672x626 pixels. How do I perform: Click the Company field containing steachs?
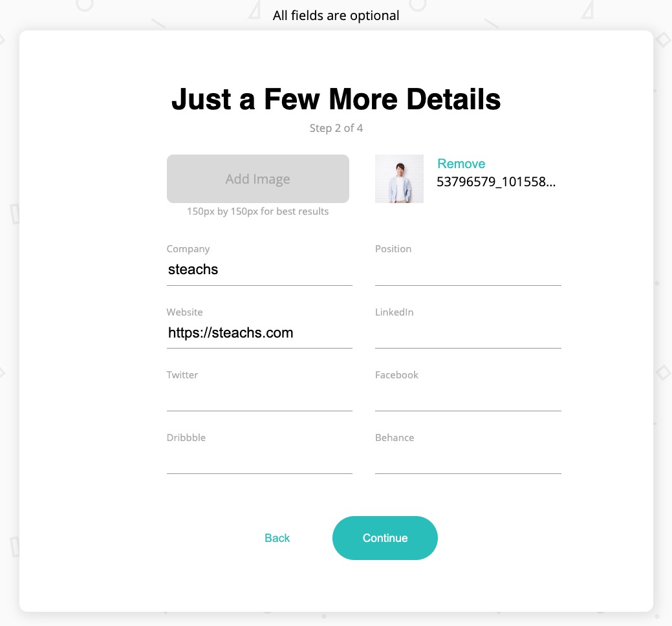pyautogui.click(x=259, y=270)
